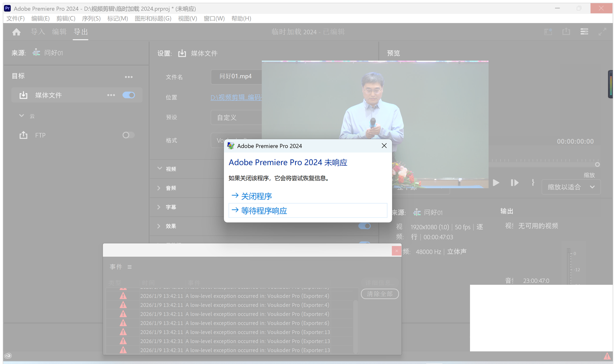Expand the 音频 settings section
616x364 pixels.
tap(159, 188)
